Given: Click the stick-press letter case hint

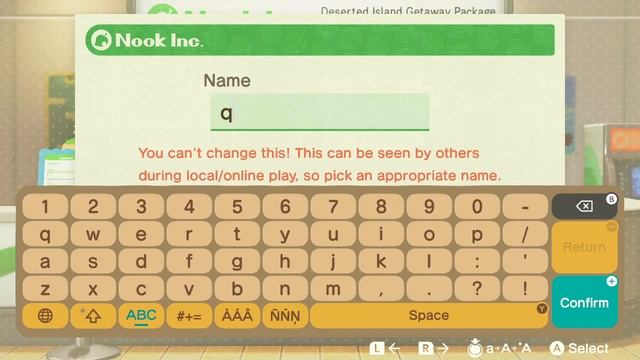Looking at the screenshot, I should coord(499,348).
